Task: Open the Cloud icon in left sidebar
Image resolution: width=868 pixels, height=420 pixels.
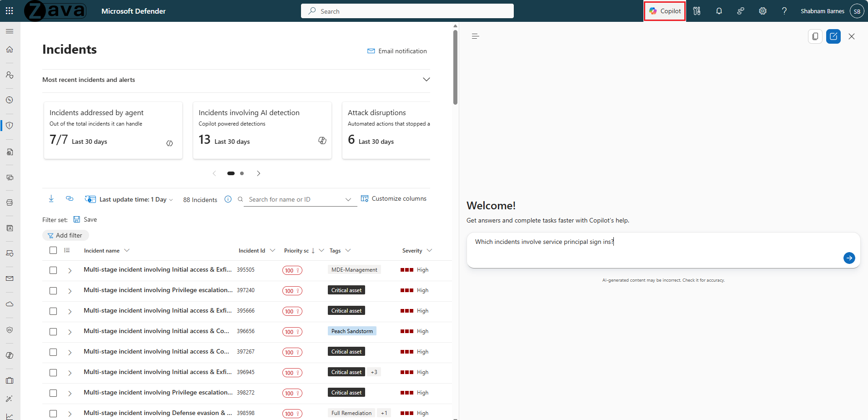Action: (x=10, y=304)
